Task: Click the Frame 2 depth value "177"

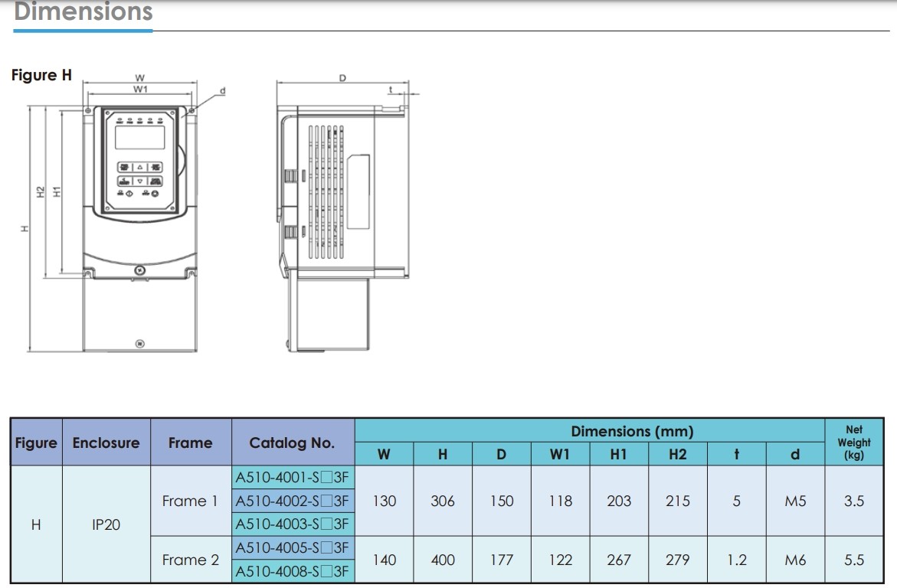Action: [502, 560]
